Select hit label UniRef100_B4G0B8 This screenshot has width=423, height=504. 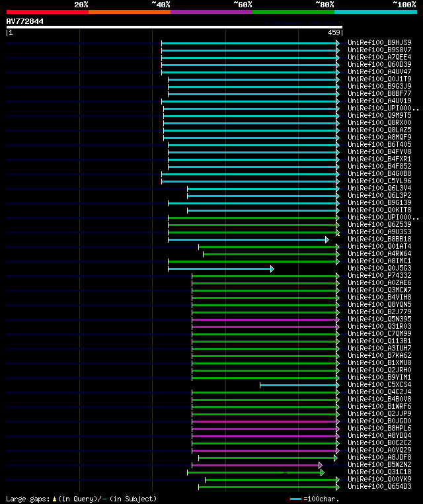point(379,173)
